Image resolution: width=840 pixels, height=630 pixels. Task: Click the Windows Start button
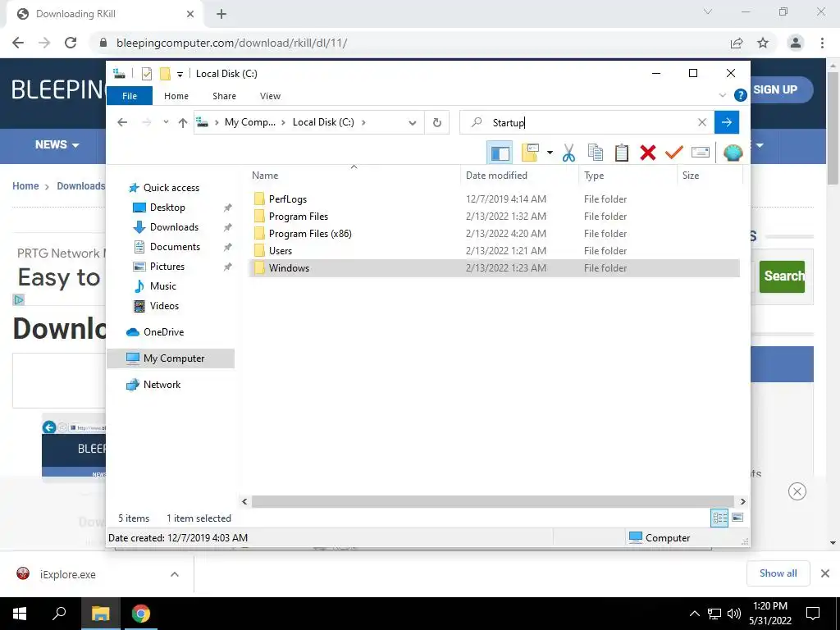pyautogui.click(x=20, y=614)
